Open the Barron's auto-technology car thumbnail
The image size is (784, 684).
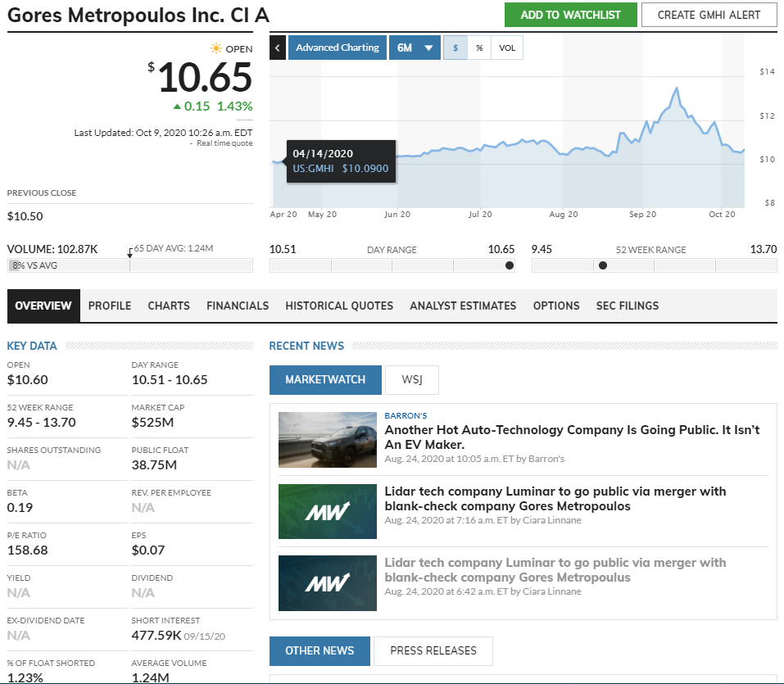pos(328,440)
